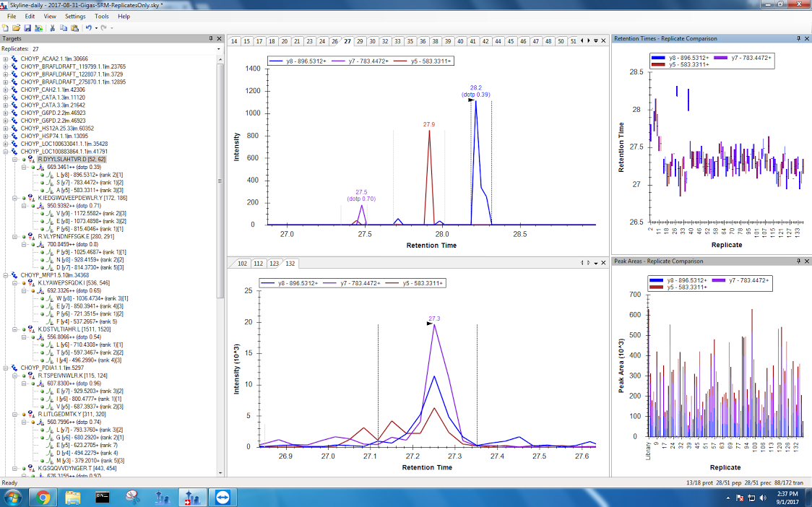Open the undo history dropdown arrow
Image resolution: width=812 pixels, height=507 pixels.
(x=96, y=28)
